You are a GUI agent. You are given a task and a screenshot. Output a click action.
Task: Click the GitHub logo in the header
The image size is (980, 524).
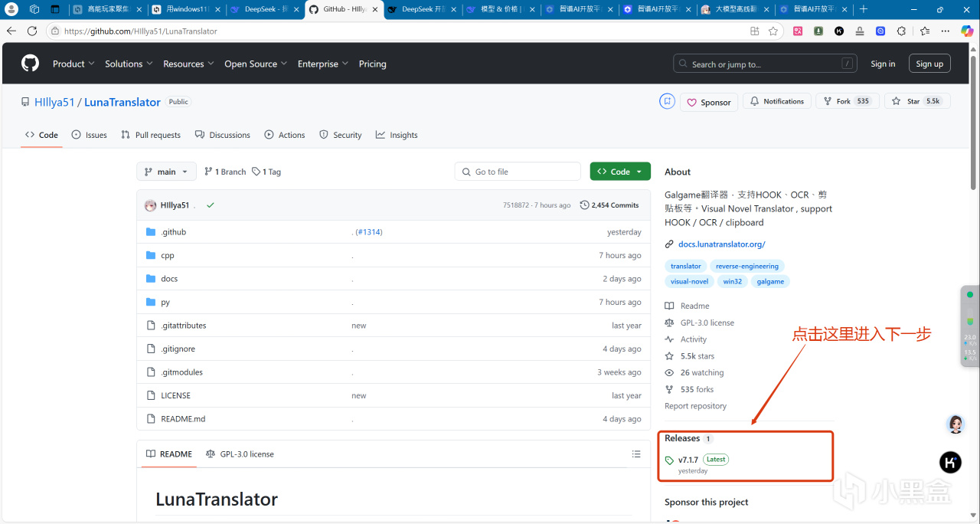[30, 64]
